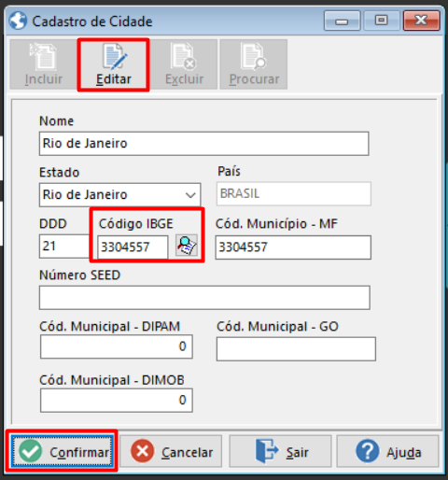
Task: Click the globe icon in title bar
Action: coord(18,21)
